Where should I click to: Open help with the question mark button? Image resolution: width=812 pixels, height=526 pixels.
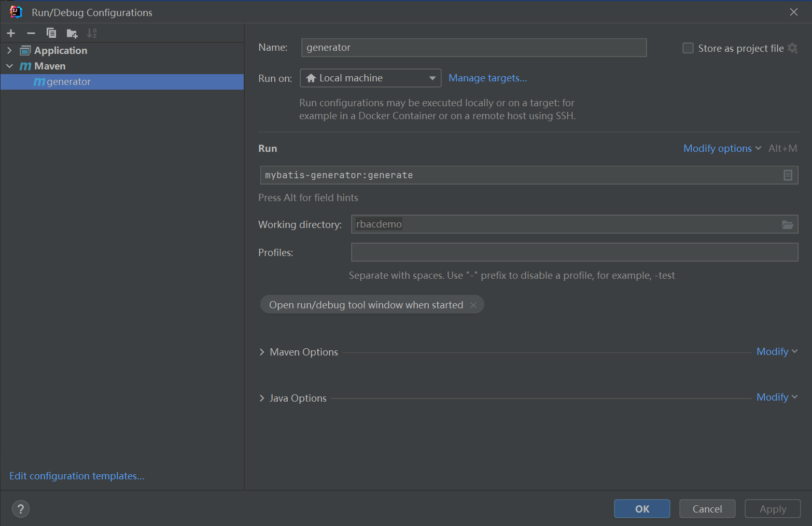point(21,509)
